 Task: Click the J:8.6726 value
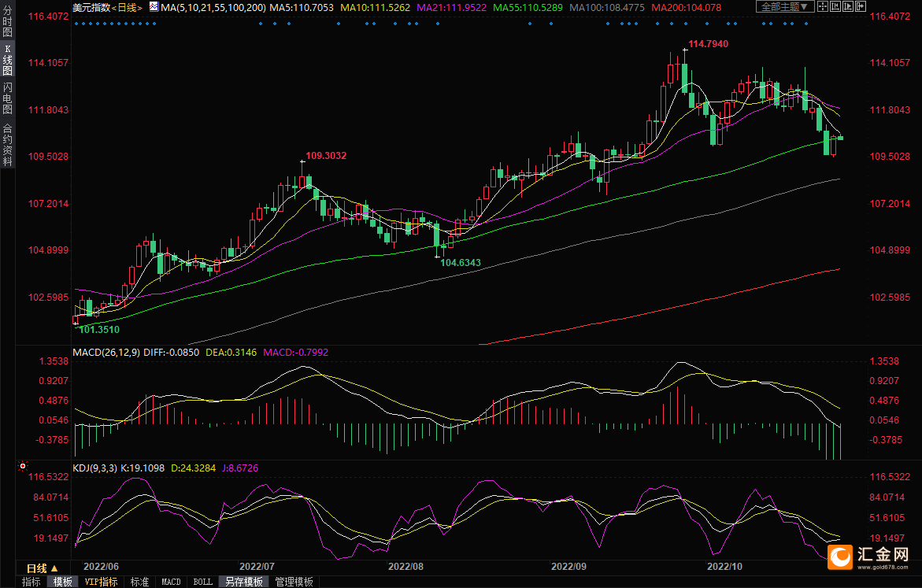240,468
